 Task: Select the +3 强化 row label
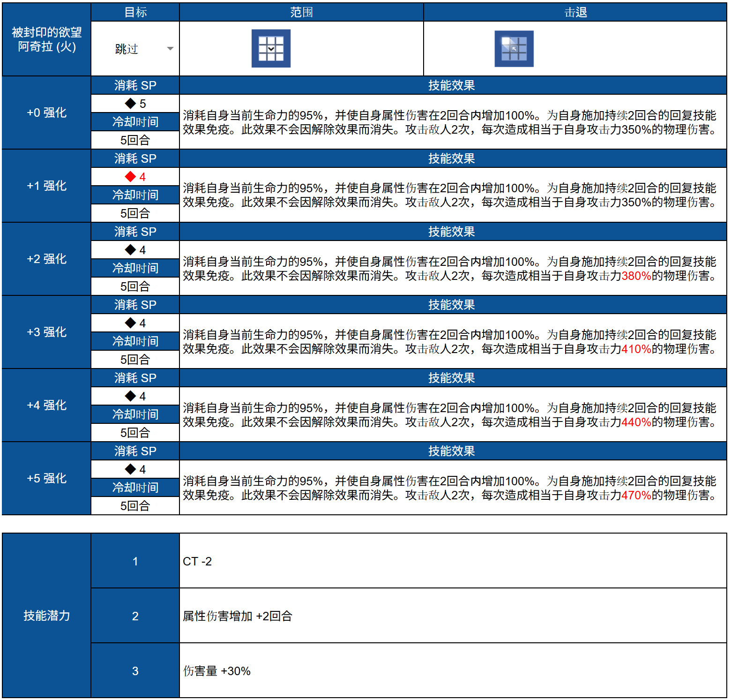[x=46, y=332]
